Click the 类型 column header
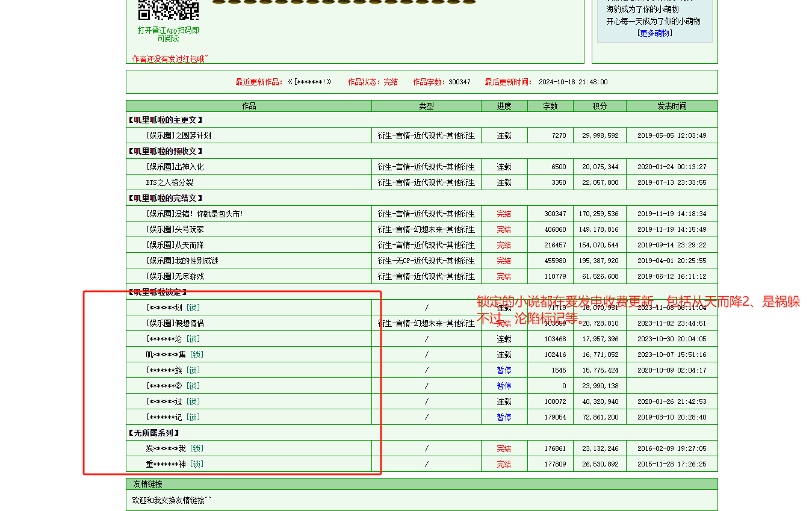Screen dimensions: 812x511 point(426,106)
